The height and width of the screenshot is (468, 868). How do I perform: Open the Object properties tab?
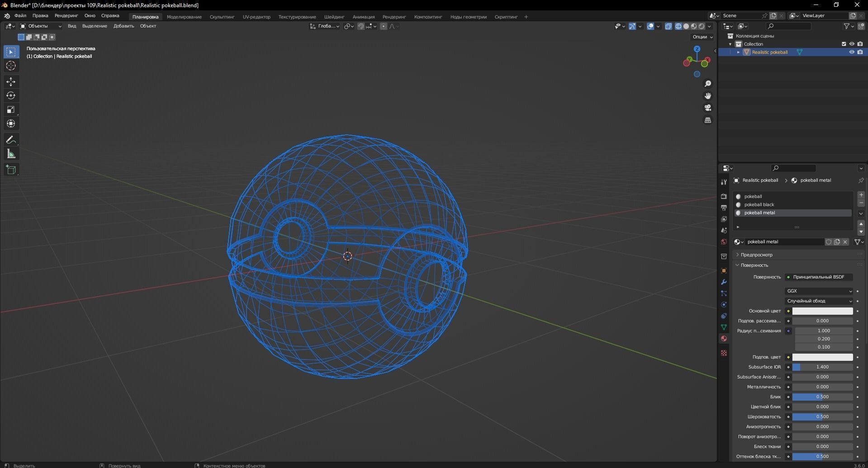(724, 270)
